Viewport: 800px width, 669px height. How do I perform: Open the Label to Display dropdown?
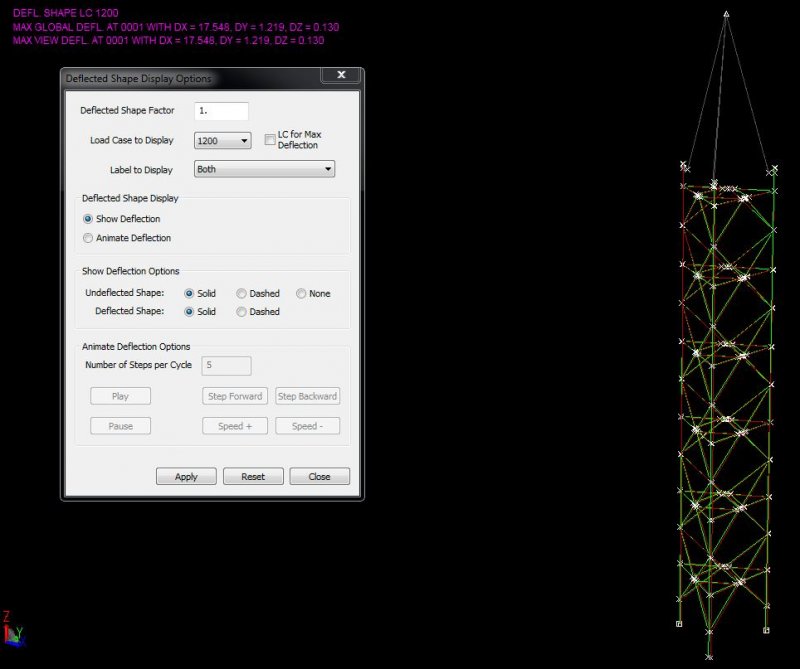click(264, 169)
